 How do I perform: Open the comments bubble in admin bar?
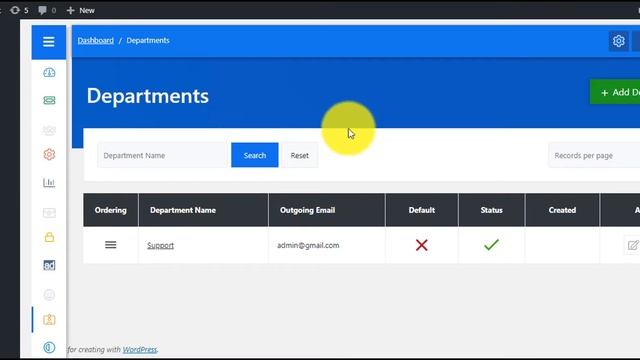[x=47, y=10]
